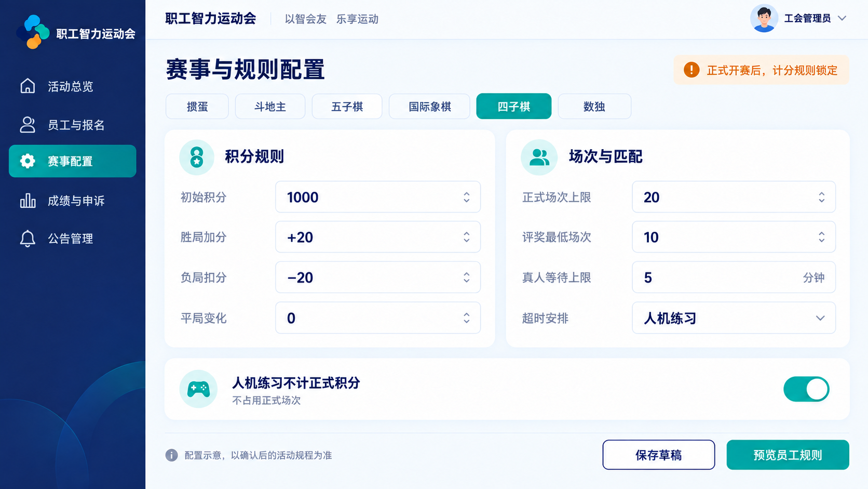Click the 初始积分 stepper arrows
The height and width of the screenshot is (489, 868).
[x=466, y=197]
